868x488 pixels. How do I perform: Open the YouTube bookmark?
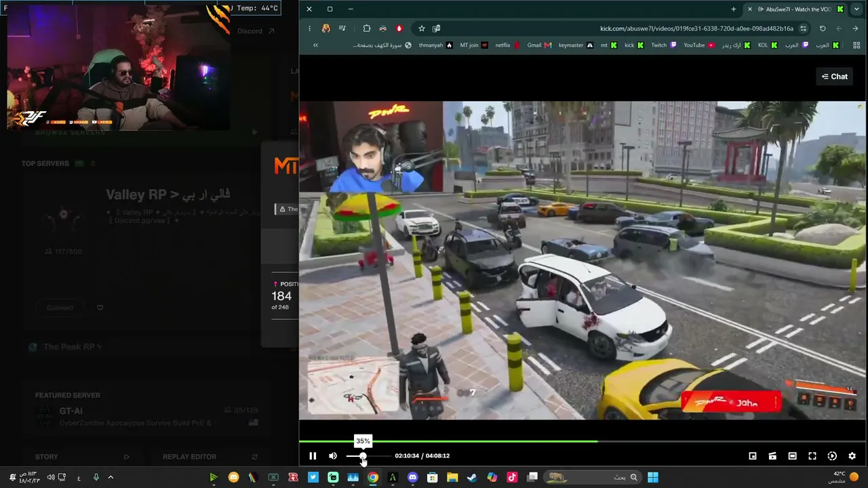(x=699, y=45)
